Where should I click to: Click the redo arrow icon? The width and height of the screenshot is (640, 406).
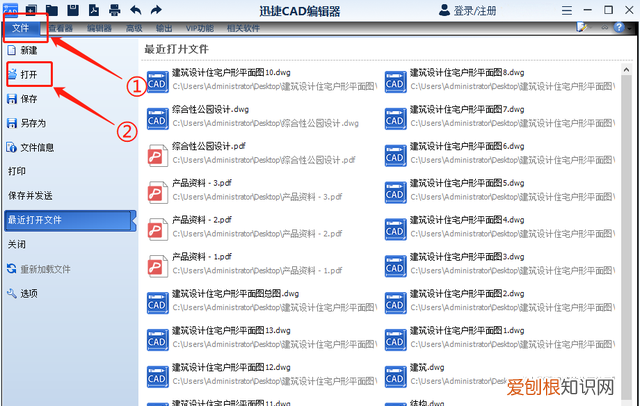point(156,10)
